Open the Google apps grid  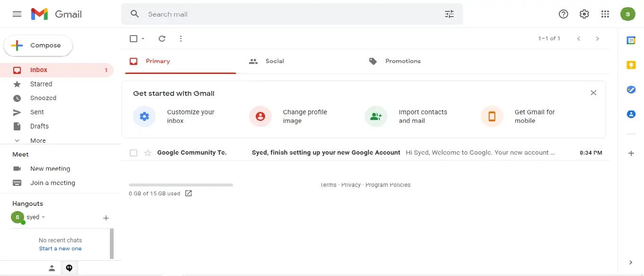click(605, 14)
